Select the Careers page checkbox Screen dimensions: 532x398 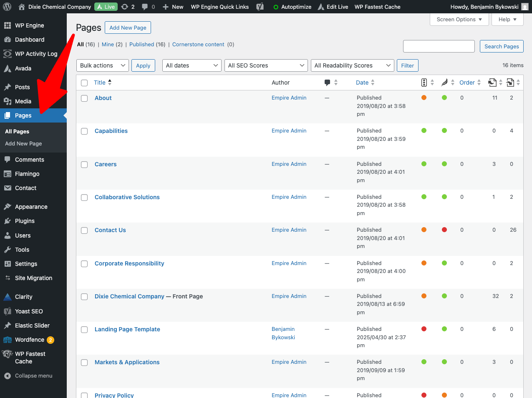[x=84, y=165]
